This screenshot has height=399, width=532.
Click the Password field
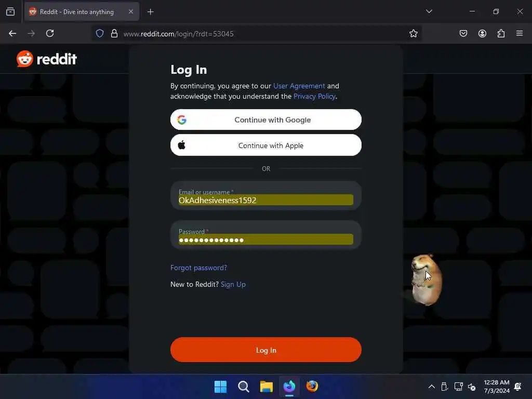point(265,235)
